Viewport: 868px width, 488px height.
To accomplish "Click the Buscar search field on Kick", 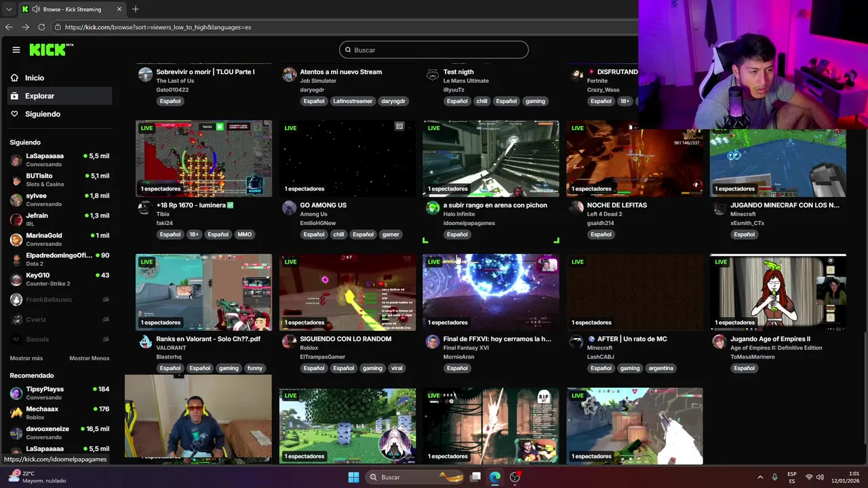I will tap(434, 49).
